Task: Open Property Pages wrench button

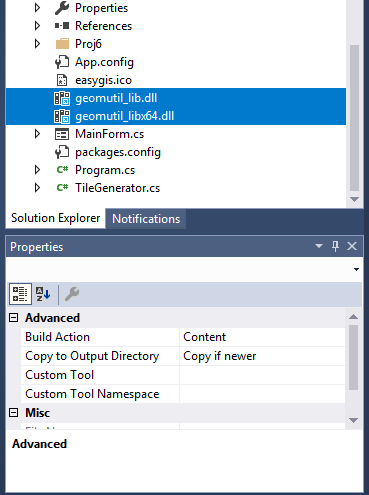Action: 72,294
